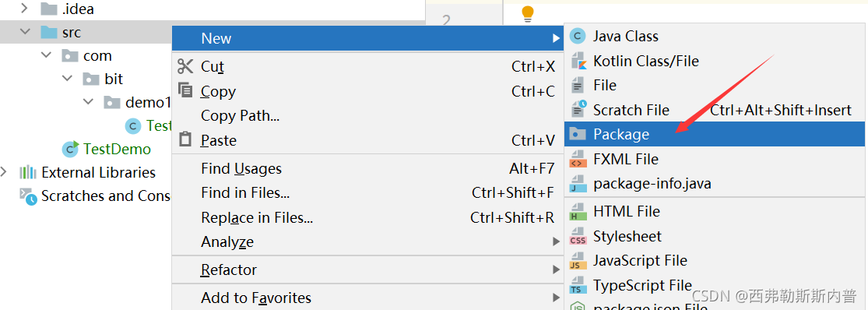Select TestDemo class in project tree
The width and height of the screenshot is (868, 310).
(x=117, y=149)
